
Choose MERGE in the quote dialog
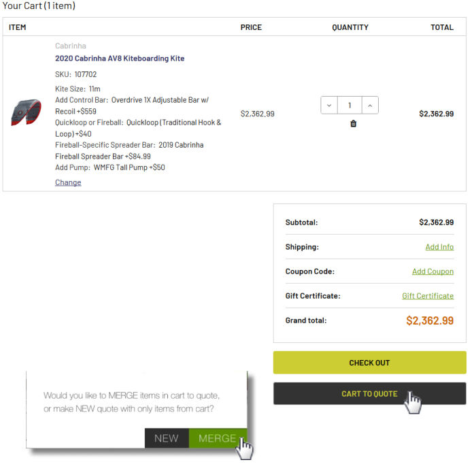217,438
